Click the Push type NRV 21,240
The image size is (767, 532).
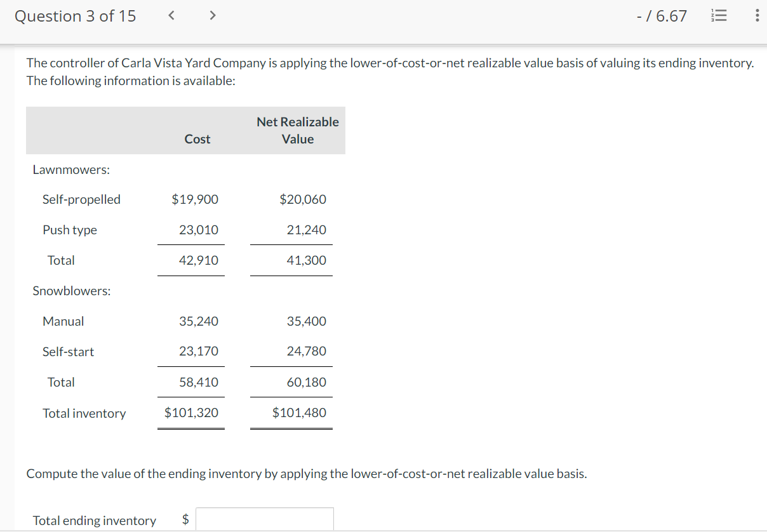(307, 230)
